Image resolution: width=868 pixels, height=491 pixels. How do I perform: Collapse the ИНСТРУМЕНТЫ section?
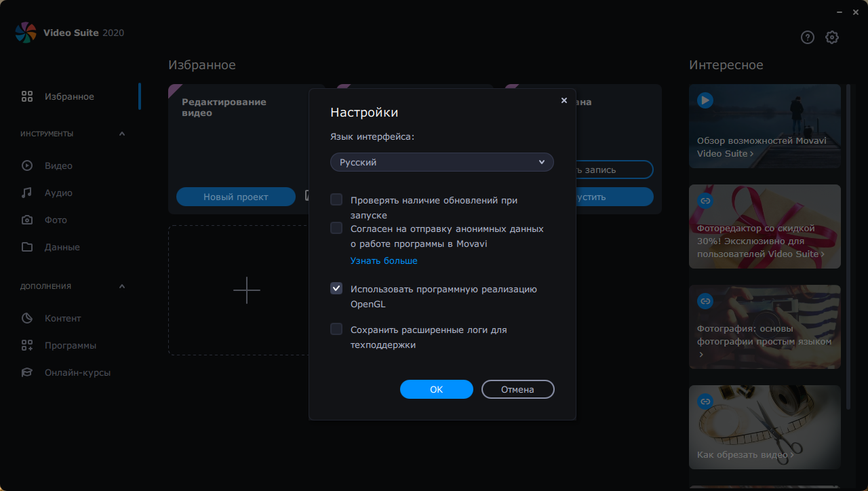pyautogui.click(x=122, y=134)
